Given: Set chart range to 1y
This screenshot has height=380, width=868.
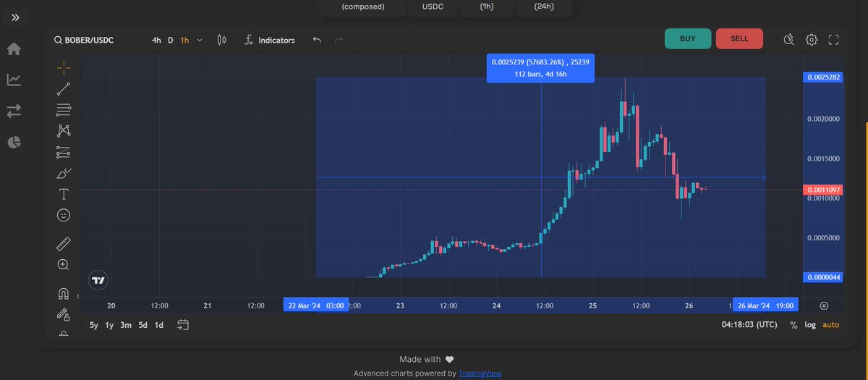Looking at the screenshot, I should pos(110,325).
